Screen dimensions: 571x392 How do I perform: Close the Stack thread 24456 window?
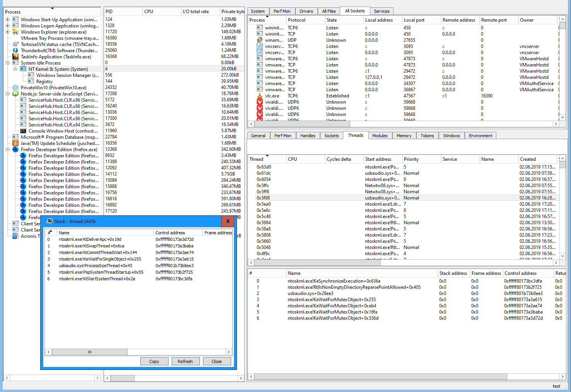click(x=228, y=221)
